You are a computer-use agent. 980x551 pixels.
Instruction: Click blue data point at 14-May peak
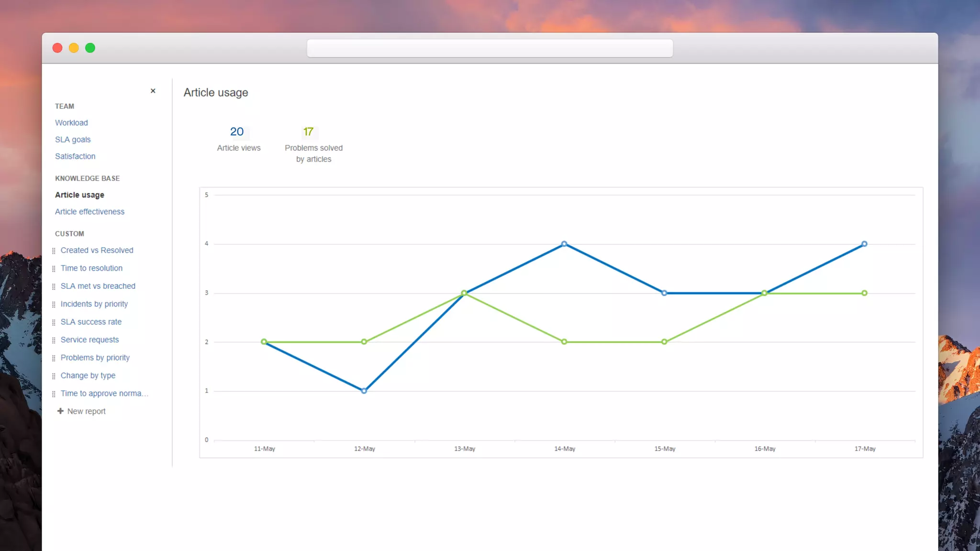(564, 244)
